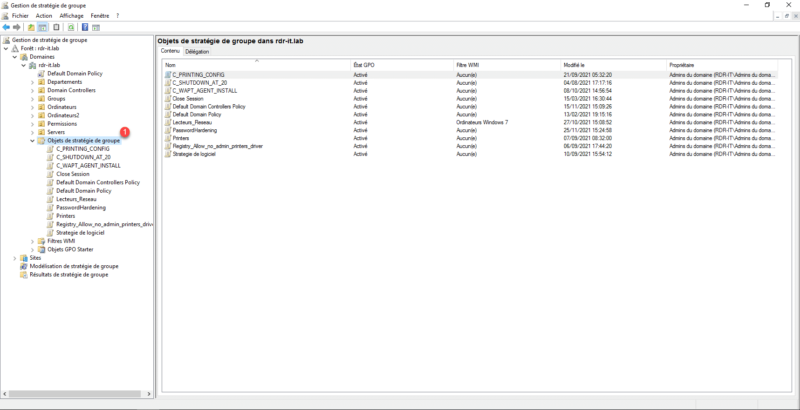This screenshot has height=410, width=800.
Task: Open the Affichage menu
Action: coord(72,16)
